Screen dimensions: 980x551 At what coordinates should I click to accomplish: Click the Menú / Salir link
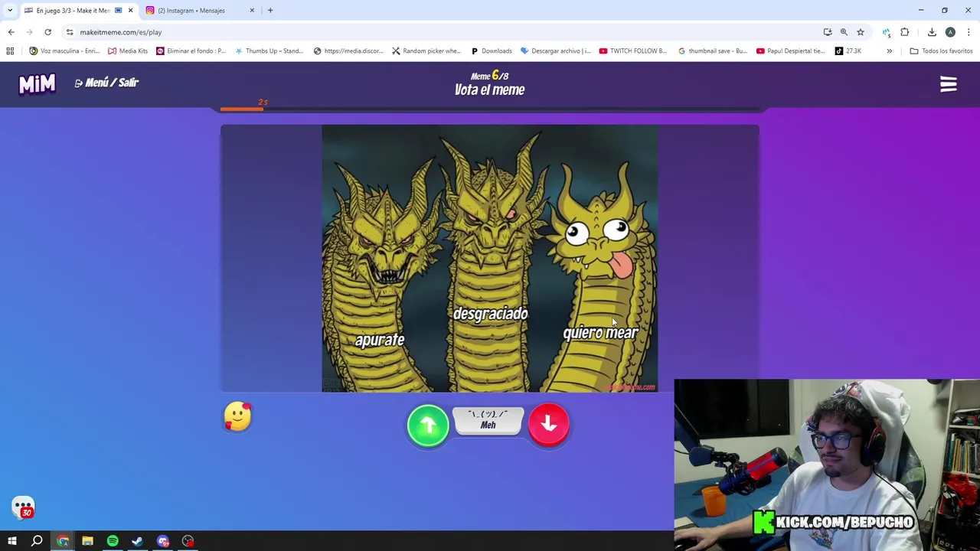coord(106,83)
